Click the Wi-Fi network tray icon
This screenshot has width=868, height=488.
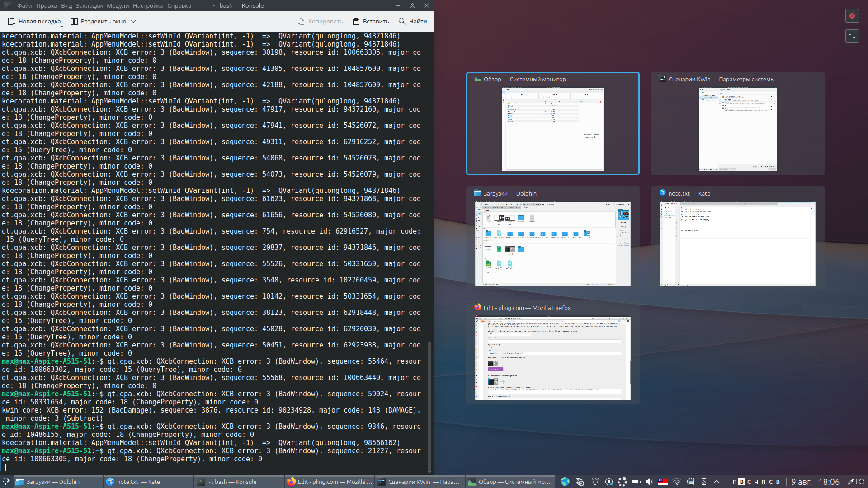[677, 482]
